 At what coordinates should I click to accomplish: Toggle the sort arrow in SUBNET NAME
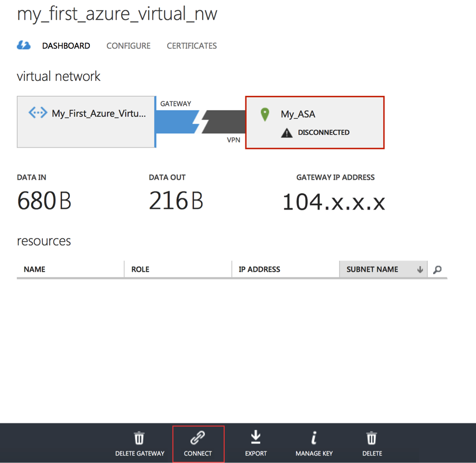coord(420,269)
